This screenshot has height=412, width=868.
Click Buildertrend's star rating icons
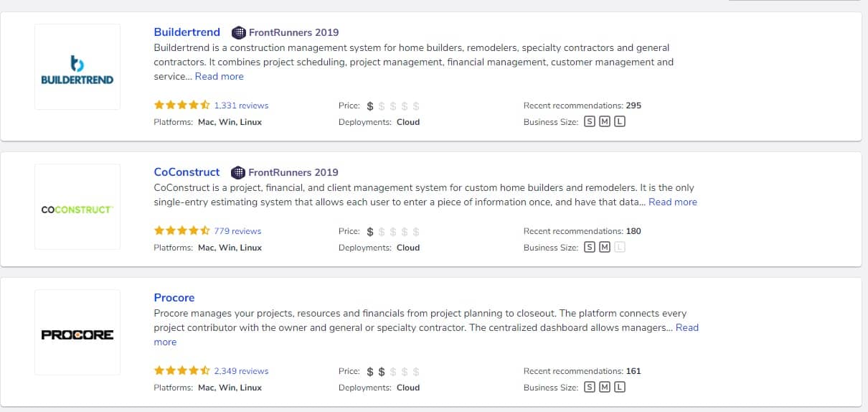coord(182,105)
